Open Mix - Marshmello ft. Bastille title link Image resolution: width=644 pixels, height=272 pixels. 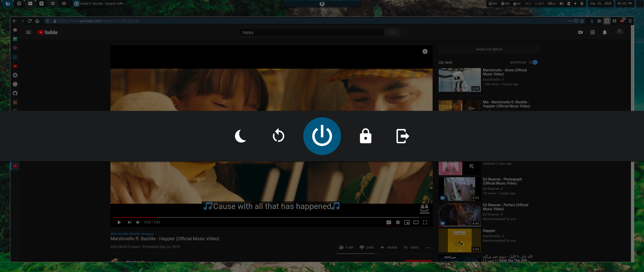click(506, 104)
